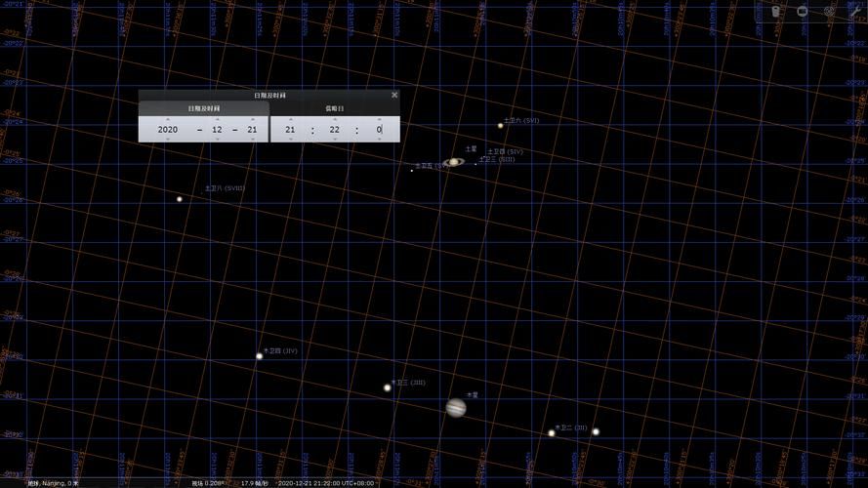Click the year field showing 2020
This screenshot has width=868, height=488.
[x=168, y=130]
